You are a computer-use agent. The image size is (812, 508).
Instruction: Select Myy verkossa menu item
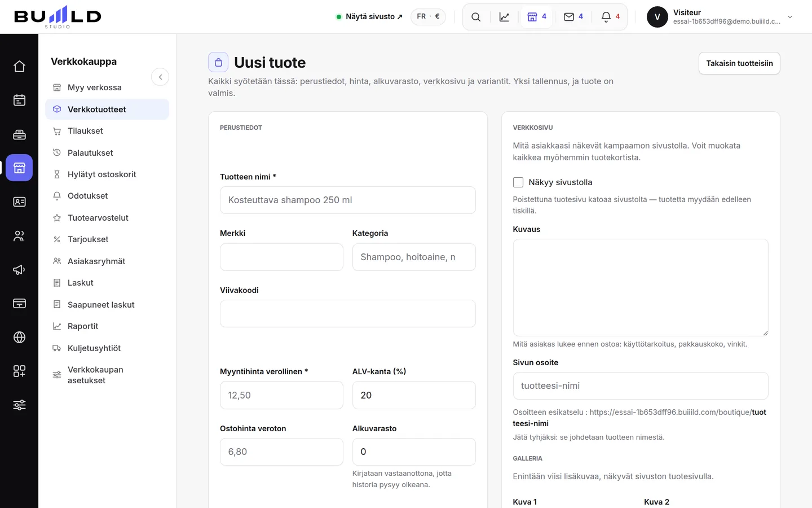107,87
